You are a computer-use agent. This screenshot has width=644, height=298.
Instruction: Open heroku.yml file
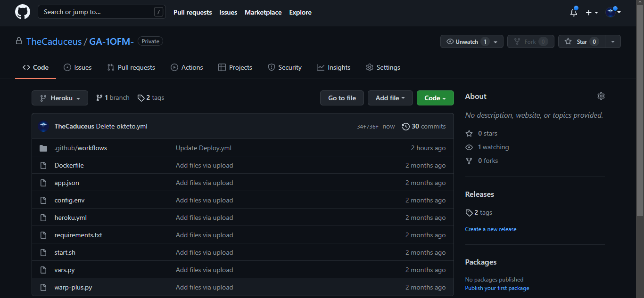(70, 217)
